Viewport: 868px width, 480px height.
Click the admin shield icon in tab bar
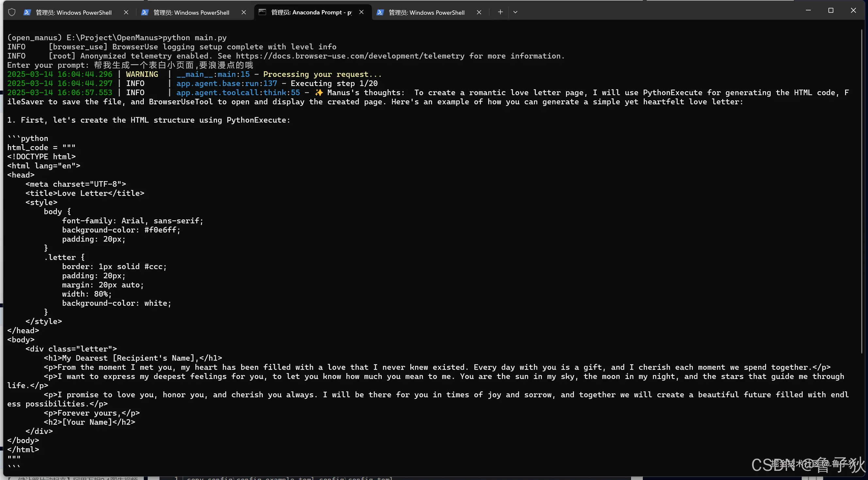pyautogui.click(x=12, y=12)
